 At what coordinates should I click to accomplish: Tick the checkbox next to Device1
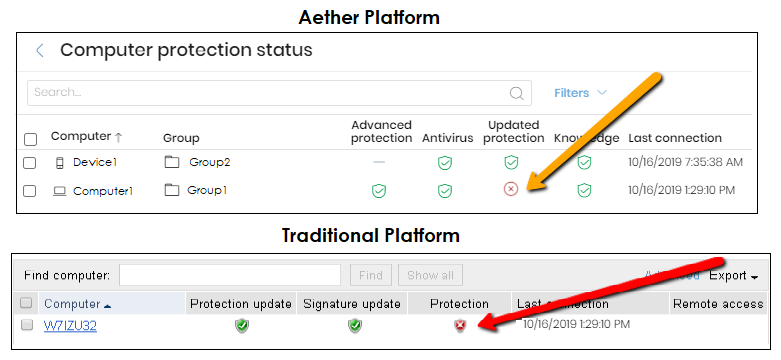click(30, 163)
